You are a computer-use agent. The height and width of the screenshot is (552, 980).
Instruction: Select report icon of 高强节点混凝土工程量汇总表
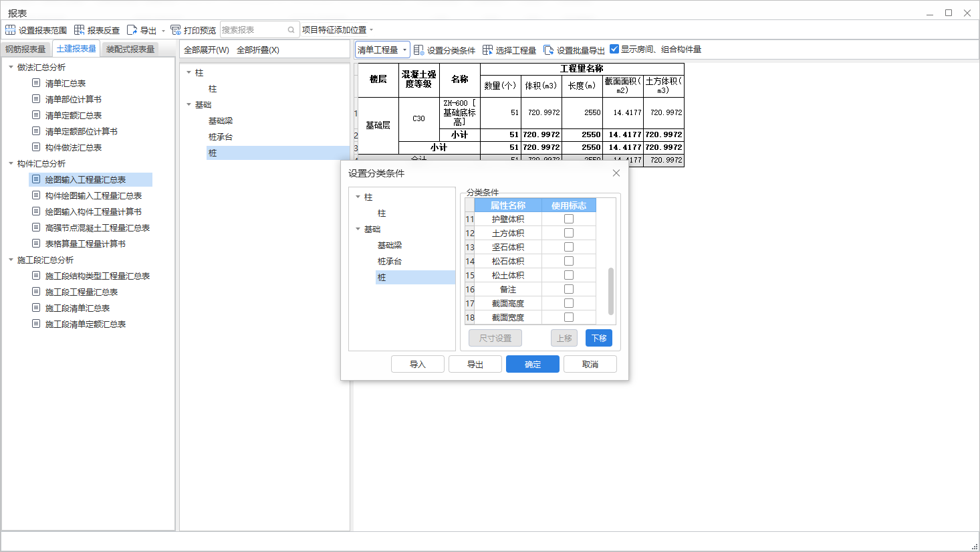click(x=36, y=227)
